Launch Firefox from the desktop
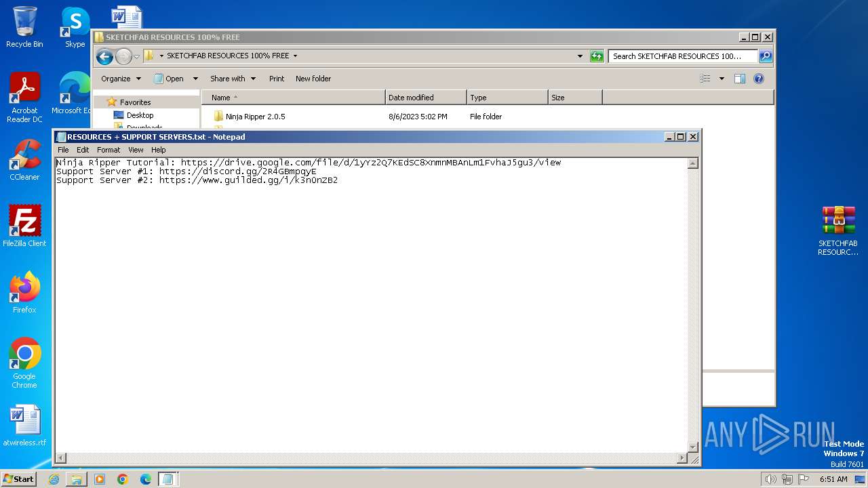Screen dimensions: 868x488 (x=24, y=293)
